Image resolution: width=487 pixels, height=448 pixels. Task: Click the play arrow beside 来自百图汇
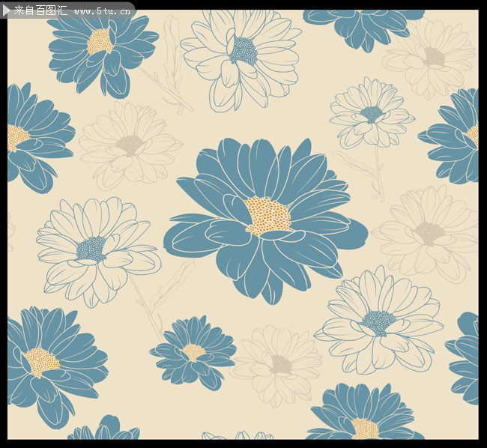(x=6, y=11)
